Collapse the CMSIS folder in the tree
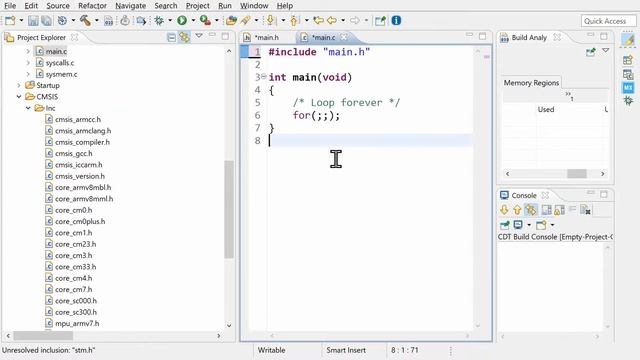 pyautogui.click(x=19, y=97)
